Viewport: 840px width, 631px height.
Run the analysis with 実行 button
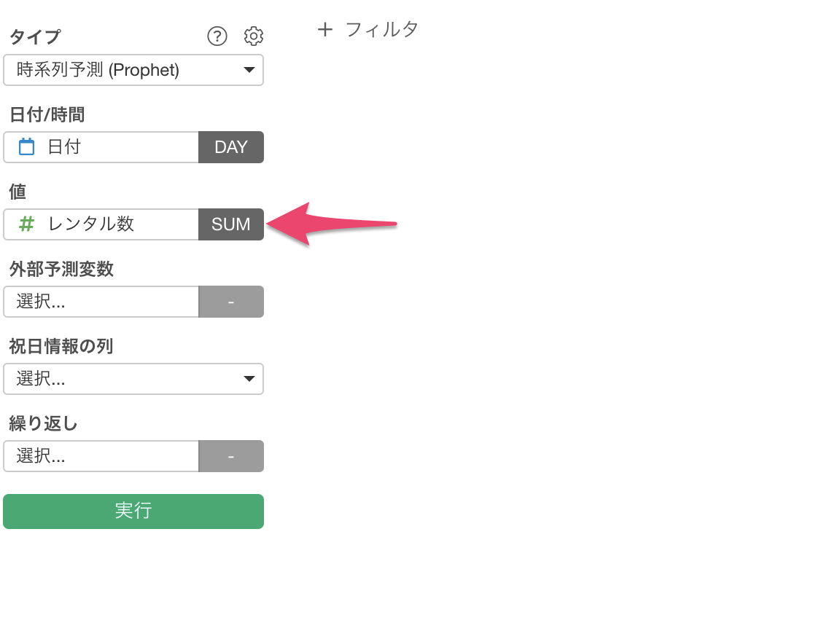click(133, 512)
